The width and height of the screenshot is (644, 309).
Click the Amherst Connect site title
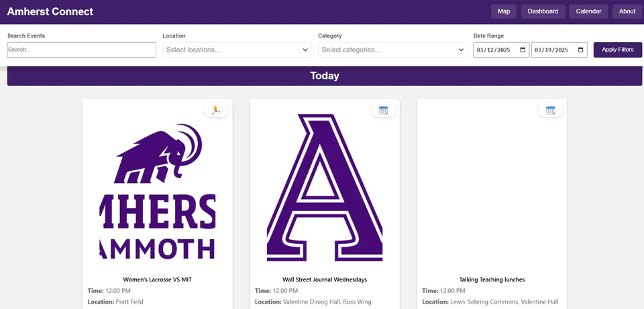point(50,11)
